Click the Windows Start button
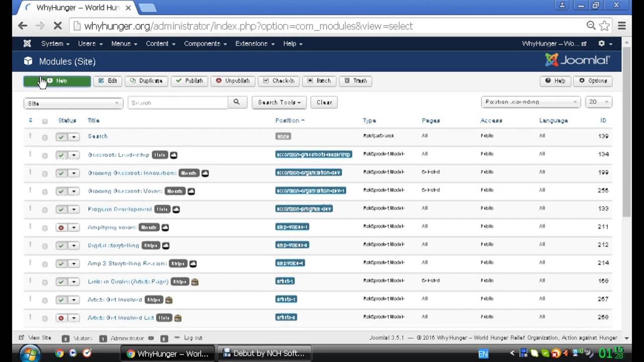Viewport: 644px width, 362px height. [x=29, y=353]
